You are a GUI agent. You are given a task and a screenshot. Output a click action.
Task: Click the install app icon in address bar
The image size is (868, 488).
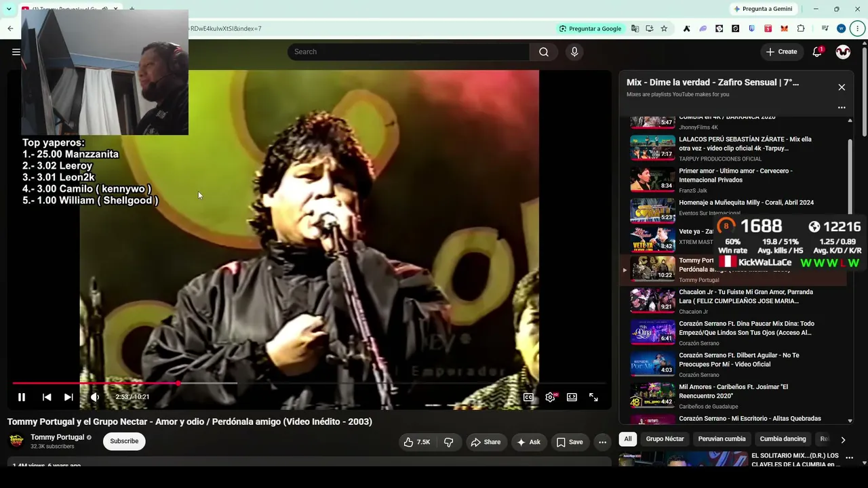point(650,28)
